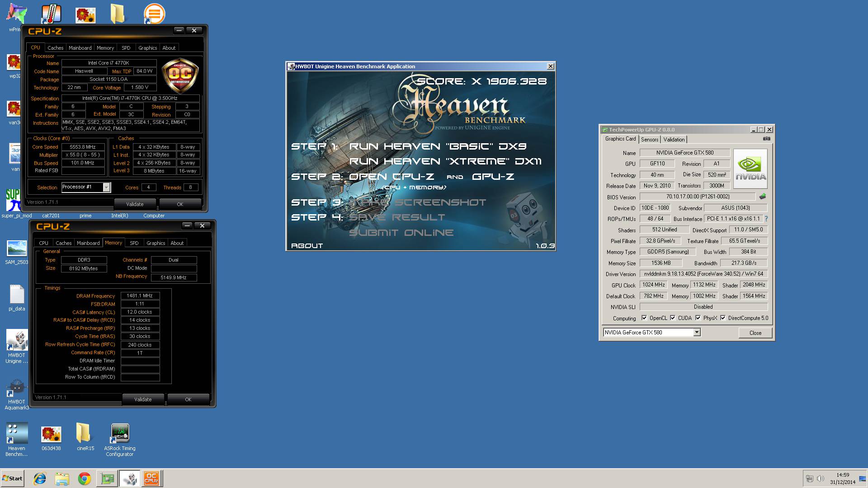The height and width of the screenshot is (488, 868).
Task: Click Take Screenshot in Heaven app
Action: [418, 202]
